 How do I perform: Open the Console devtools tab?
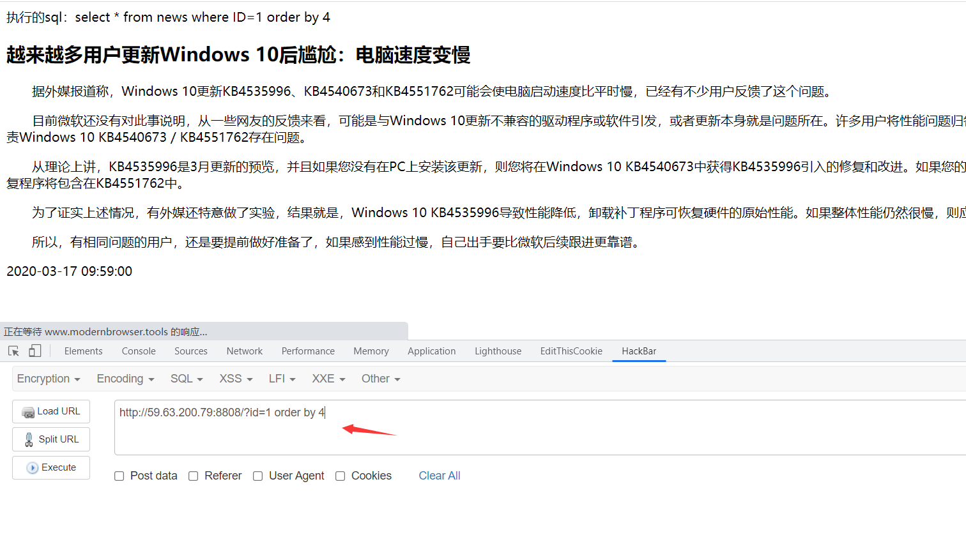pyautogui.click(x=139, y=351)
